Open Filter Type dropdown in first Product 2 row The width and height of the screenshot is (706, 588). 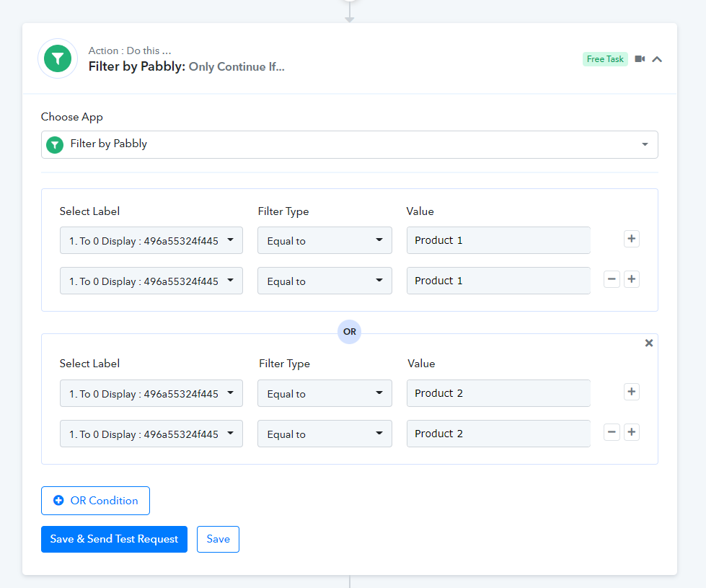[325, 393]
